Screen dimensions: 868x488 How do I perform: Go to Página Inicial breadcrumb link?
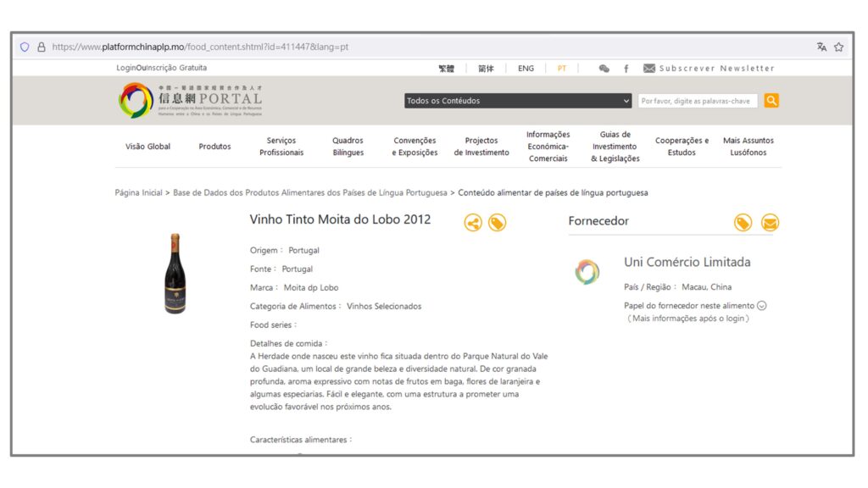click(x=138, y=193)
